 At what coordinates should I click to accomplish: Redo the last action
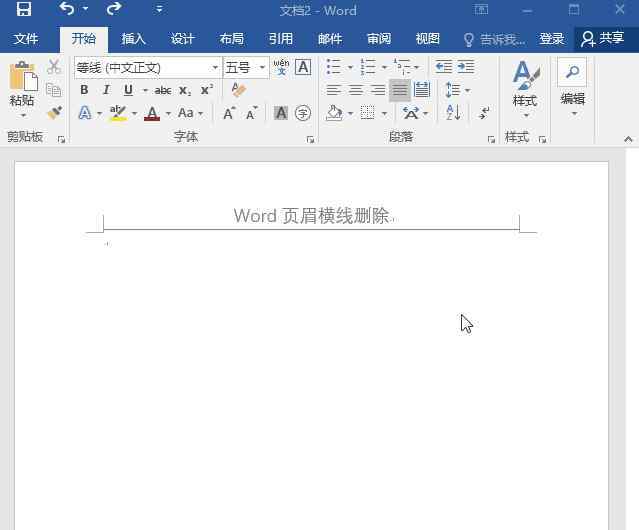(x=114, y=8)
